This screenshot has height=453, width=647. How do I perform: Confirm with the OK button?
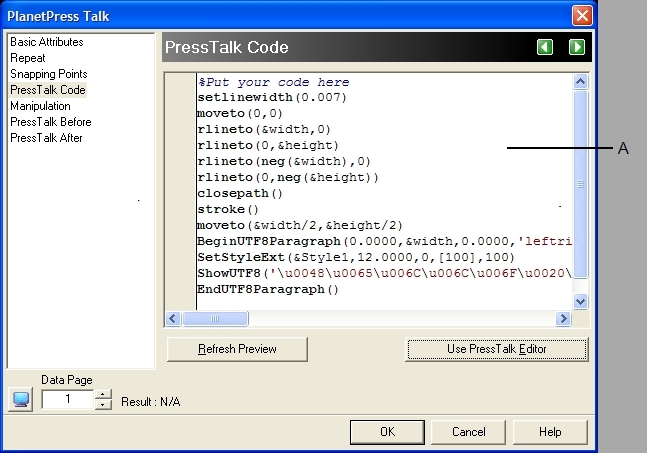387,432
